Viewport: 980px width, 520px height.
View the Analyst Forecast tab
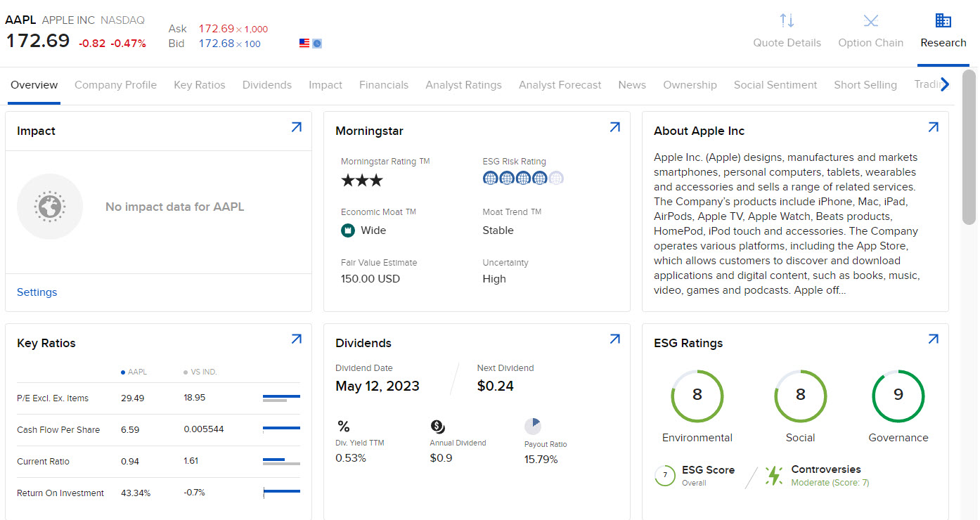click(560, 85)
